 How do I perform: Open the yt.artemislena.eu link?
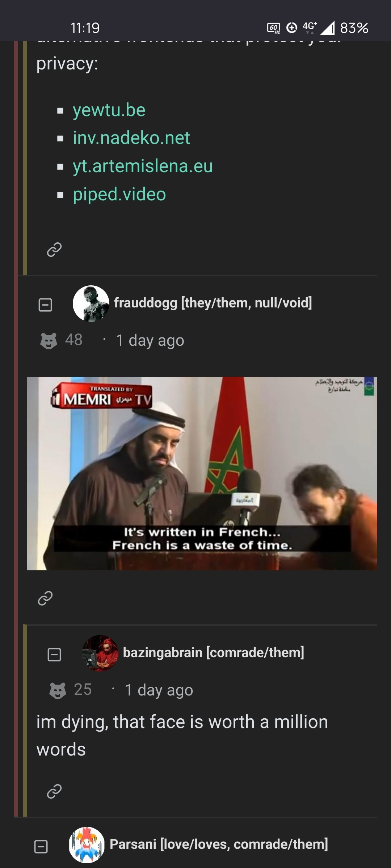coord(143,166)
